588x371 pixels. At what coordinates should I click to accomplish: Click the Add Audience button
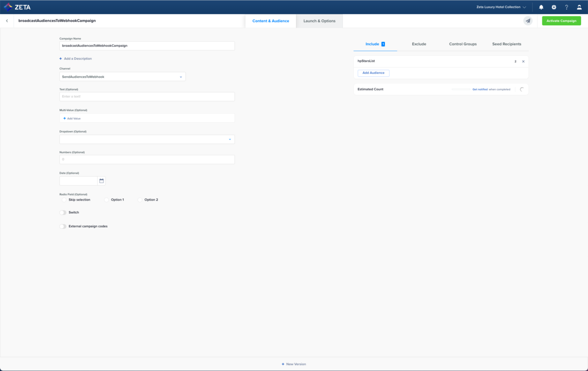[373, 73]
